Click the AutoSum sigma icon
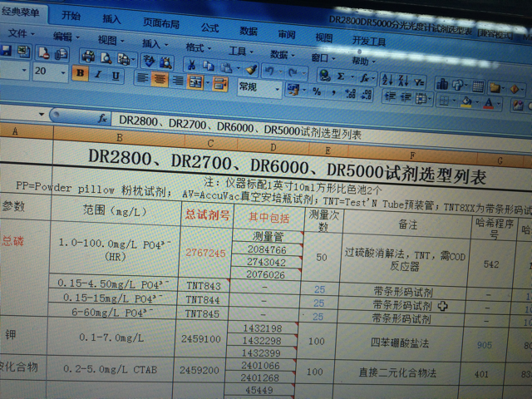532x399 pixels. 341,76
